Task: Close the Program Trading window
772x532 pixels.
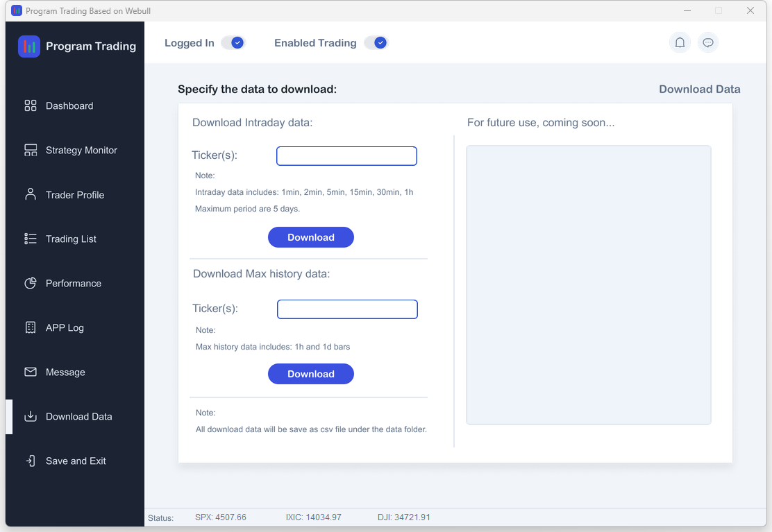Action: [750, 10]
